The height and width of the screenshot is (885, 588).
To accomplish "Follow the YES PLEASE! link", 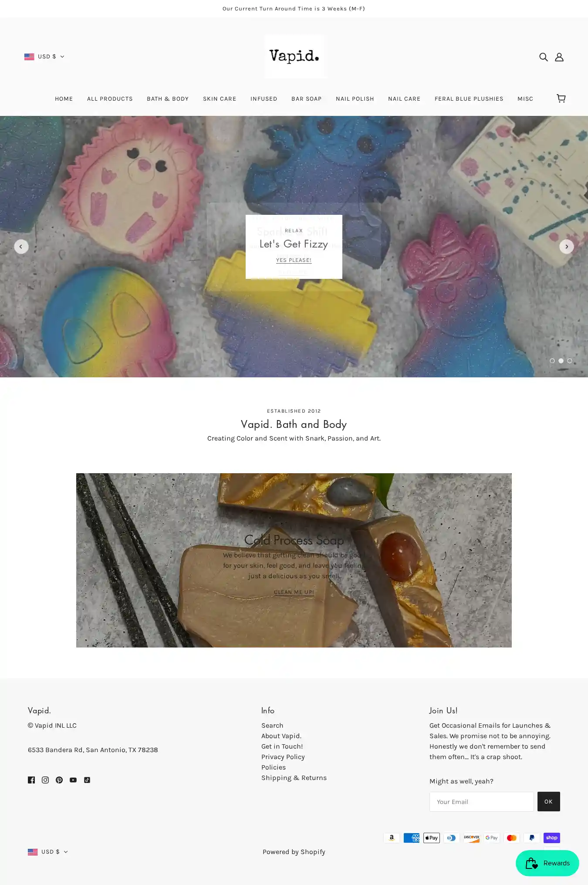I will pos(294,260).
